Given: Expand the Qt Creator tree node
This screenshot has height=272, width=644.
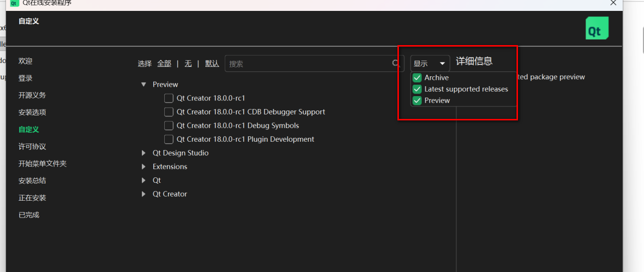Looking at the screenshot, I should coord(144,194).
